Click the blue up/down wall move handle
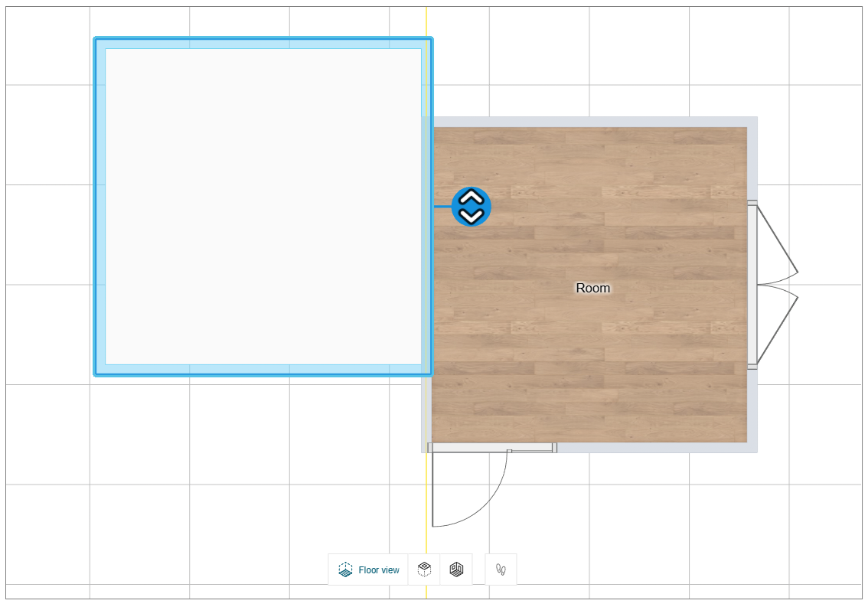 click(x=471, y=207)
